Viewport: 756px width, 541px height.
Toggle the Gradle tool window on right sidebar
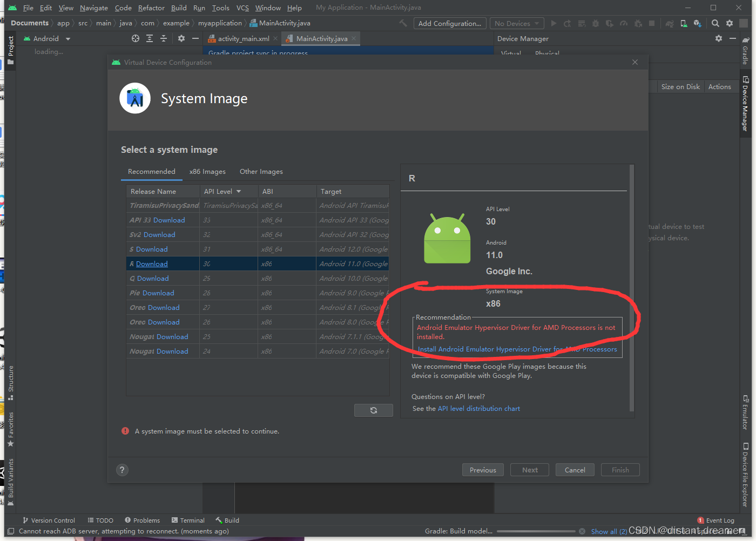(745, 51)
